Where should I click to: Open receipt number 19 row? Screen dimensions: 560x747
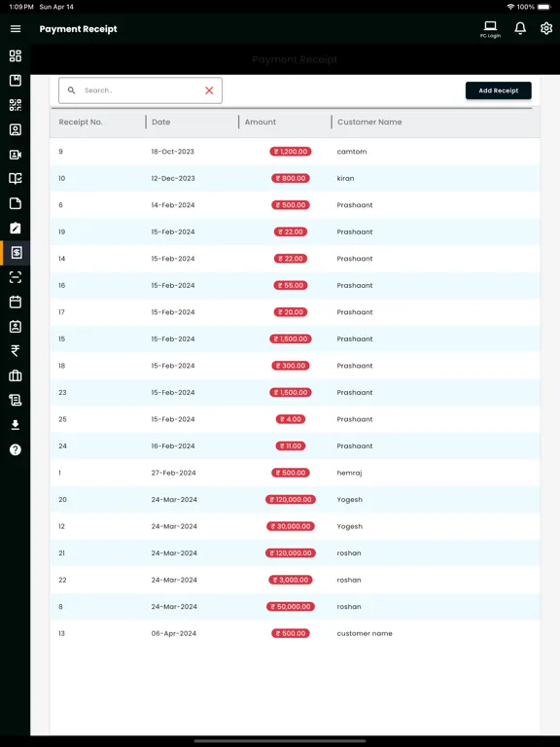[x=295, y=232]
